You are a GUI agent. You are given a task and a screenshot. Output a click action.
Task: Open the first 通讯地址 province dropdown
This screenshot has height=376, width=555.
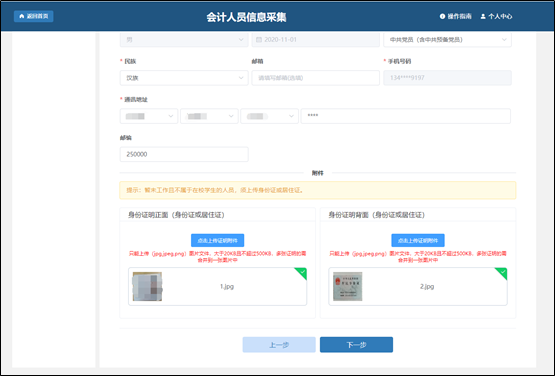149,116
